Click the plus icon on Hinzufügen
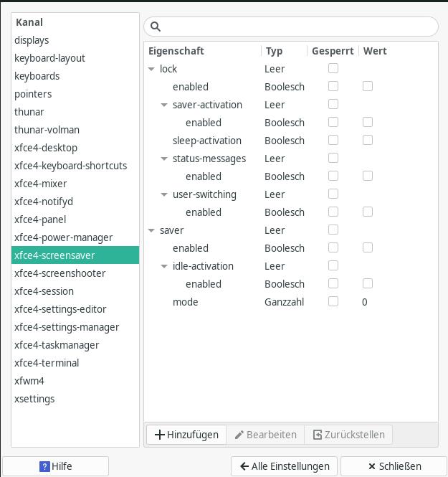Image resolution: width=448 pixels, height=477 pixels. click(x=160, y=435)
